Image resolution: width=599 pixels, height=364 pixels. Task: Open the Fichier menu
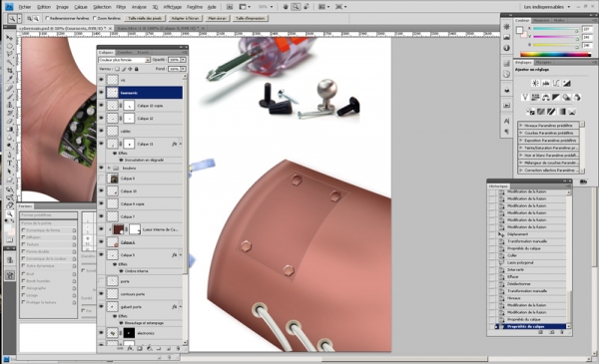(25, 7)
